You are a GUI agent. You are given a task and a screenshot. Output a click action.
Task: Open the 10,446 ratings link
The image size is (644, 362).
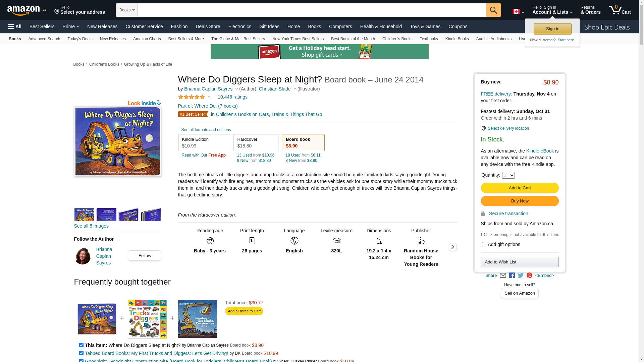[x=232, y=97]
